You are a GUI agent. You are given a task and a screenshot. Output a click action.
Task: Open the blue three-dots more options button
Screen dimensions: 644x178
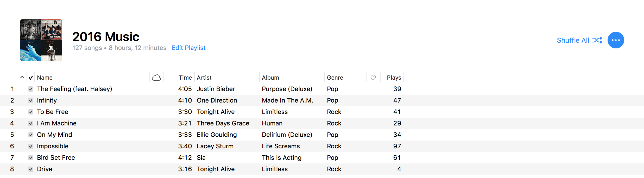616,40
